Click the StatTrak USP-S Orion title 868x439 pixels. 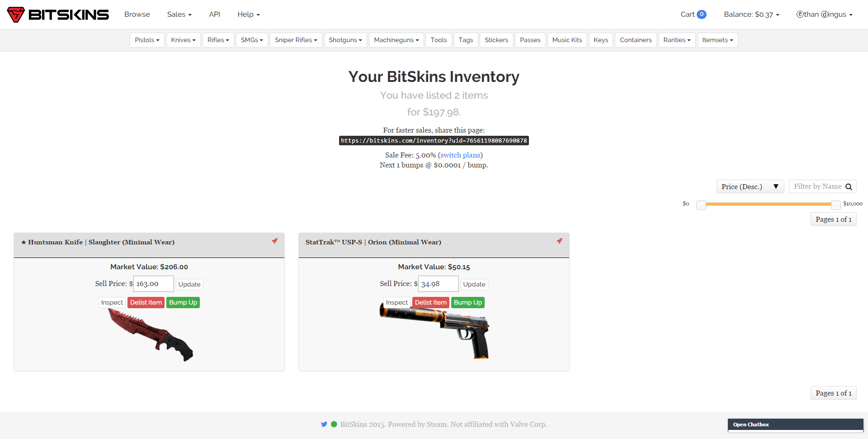click(373, 242)
